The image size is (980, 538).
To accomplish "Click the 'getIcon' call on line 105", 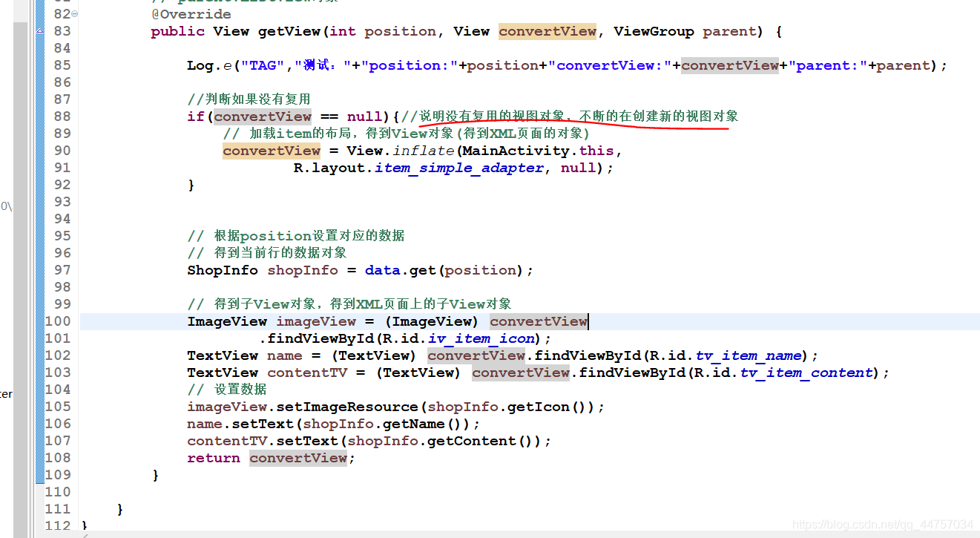I will point(539,407).
